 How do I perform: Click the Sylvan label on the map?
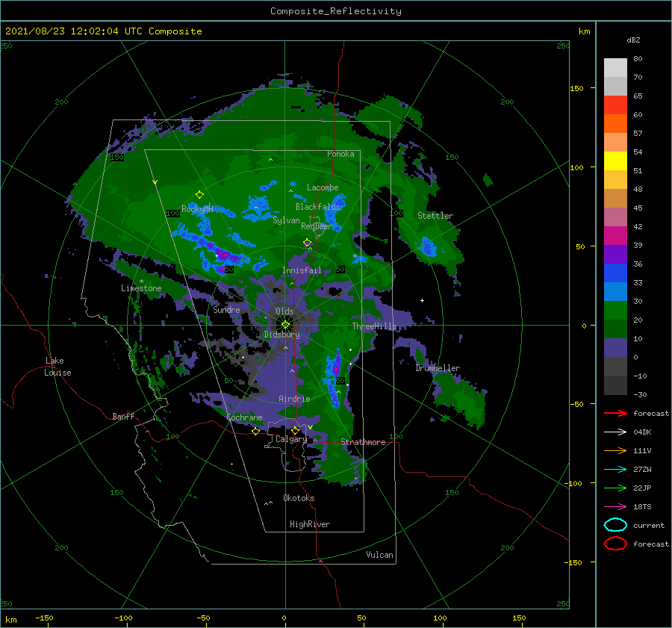(x=286, y=220)
